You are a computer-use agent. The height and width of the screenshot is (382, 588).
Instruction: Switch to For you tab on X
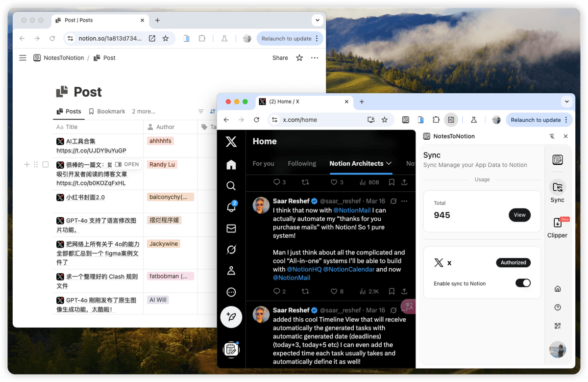(263, 163)
